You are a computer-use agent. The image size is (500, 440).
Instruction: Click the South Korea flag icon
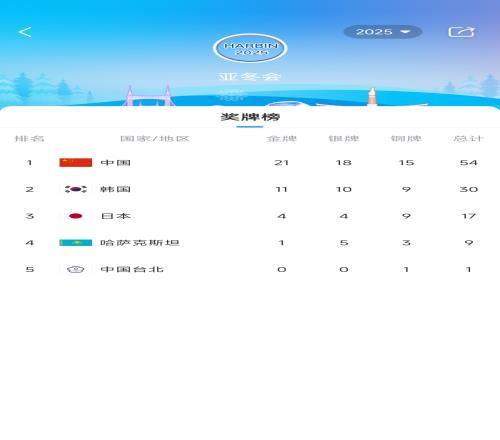click(x=76, y=189)
